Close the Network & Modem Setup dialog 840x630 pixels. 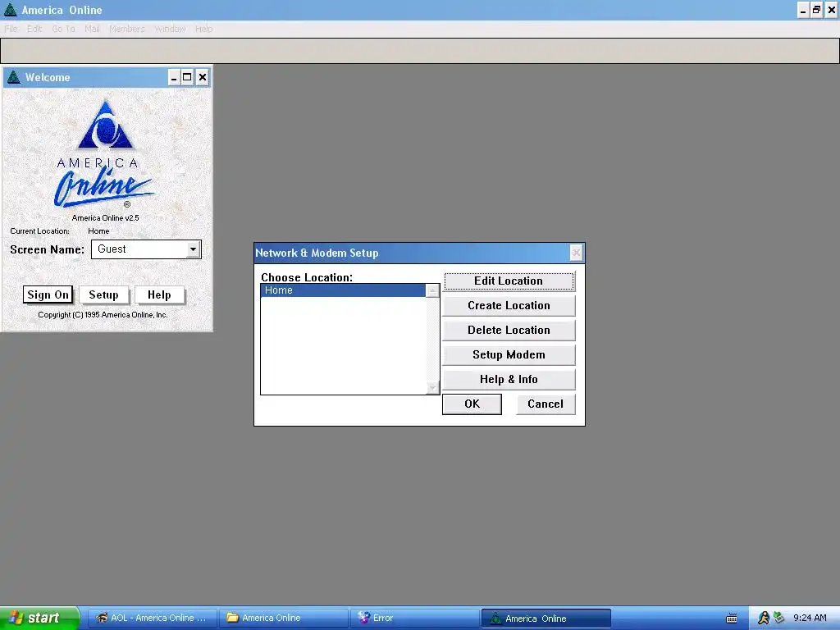tap(576, 253)
